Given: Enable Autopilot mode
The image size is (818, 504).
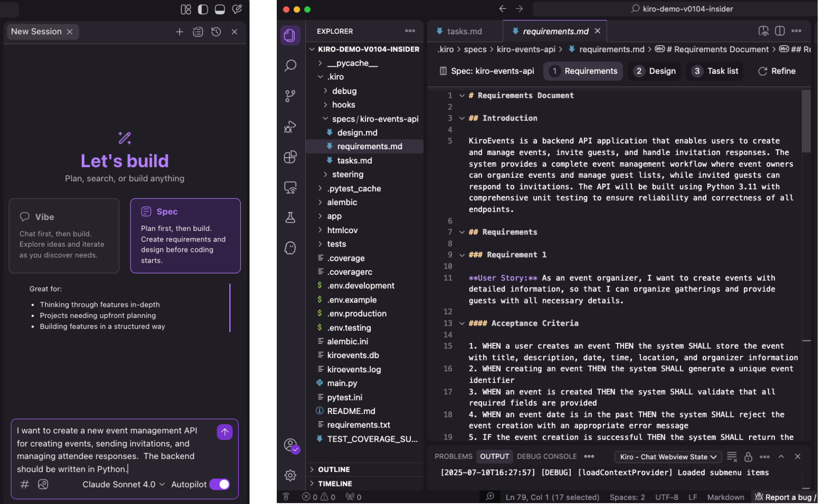Looking at the screenshot, I should [219, 484].
